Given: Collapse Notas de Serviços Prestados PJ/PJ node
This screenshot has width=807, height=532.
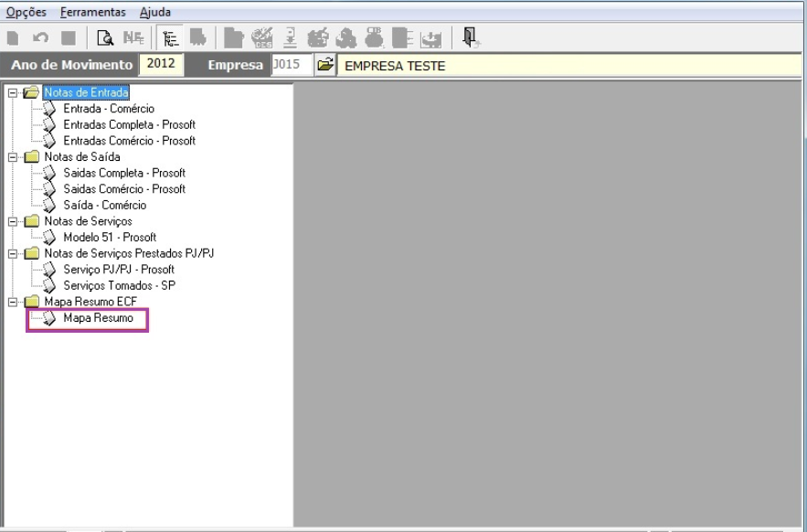Looking at the screenshot, I should tap(11, 253).
